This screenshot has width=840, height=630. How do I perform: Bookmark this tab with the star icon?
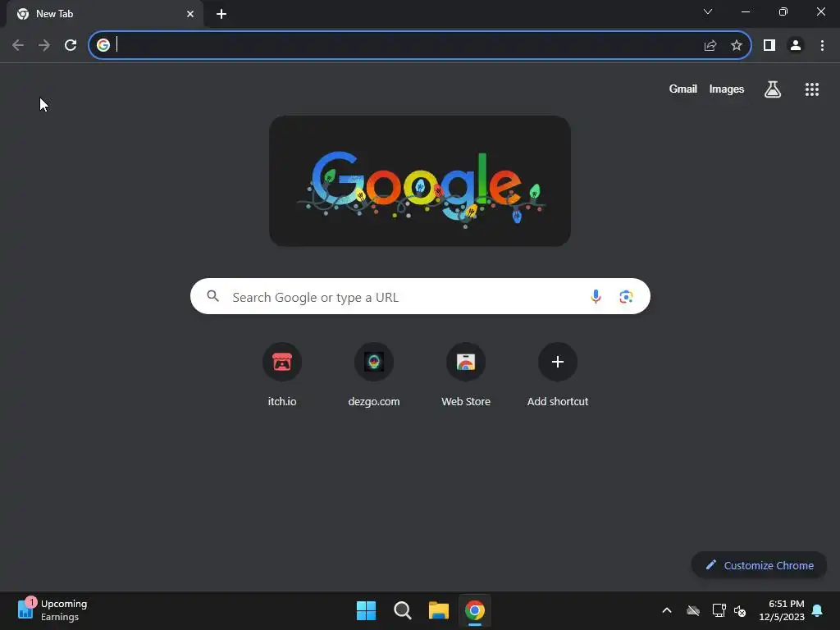pyautogui.click(x=737, y=46)
